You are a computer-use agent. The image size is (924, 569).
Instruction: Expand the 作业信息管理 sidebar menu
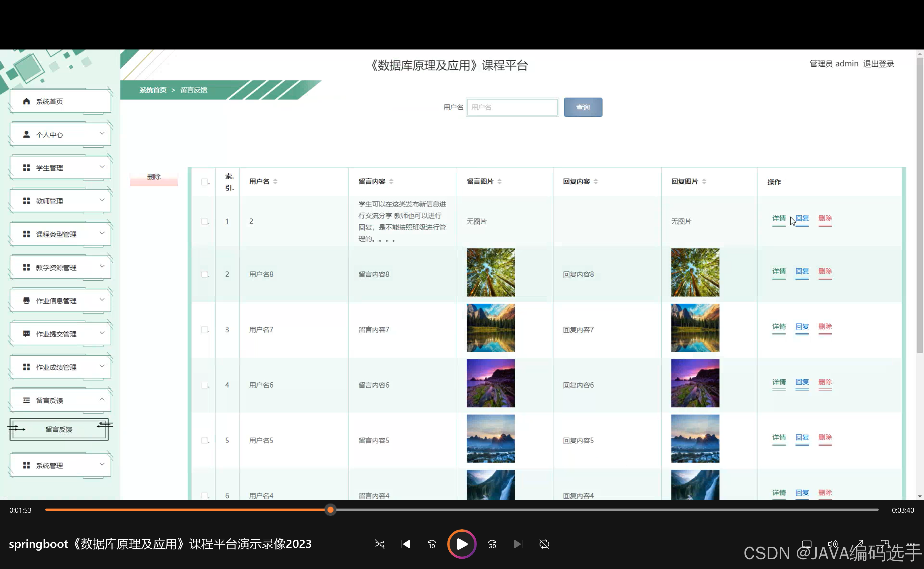[x=60, y=300]
